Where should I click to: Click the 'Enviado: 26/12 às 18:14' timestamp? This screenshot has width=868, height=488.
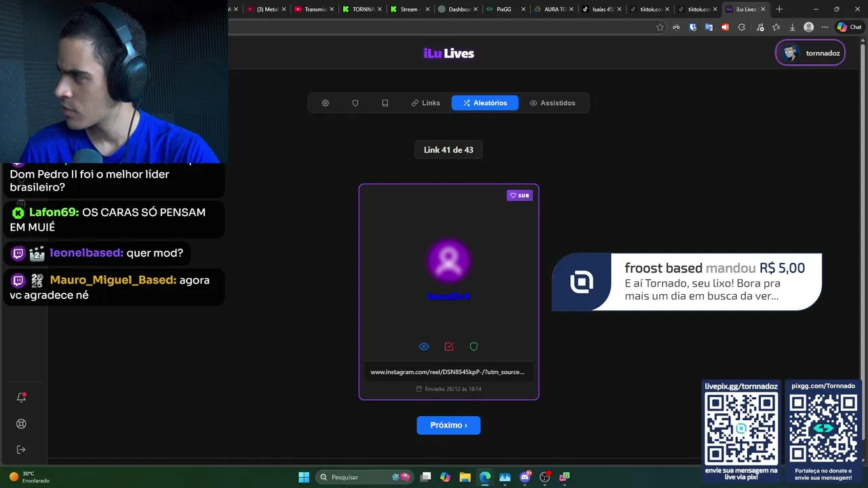(x=448, y=389)
